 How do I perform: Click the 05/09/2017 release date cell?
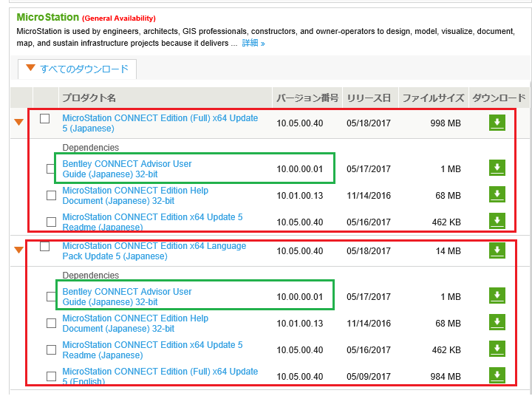pos(369,377)
